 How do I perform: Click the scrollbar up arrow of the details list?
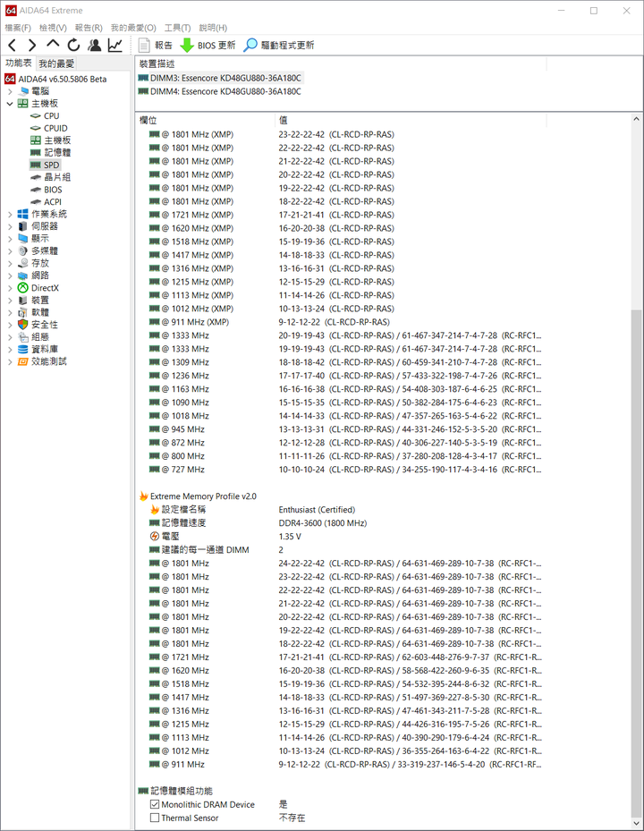(x=637, y=119)
